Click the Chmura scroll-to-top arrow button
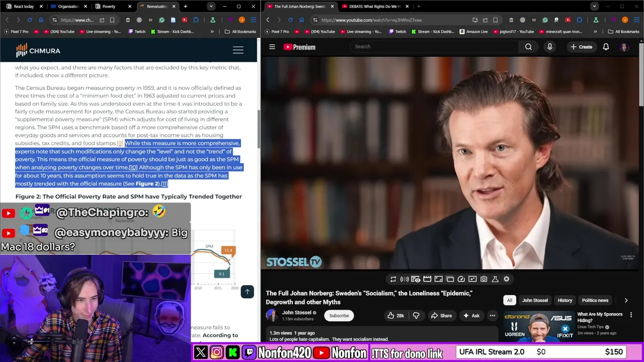This screenshot has width=644, height=362. (x=247, y=292)
